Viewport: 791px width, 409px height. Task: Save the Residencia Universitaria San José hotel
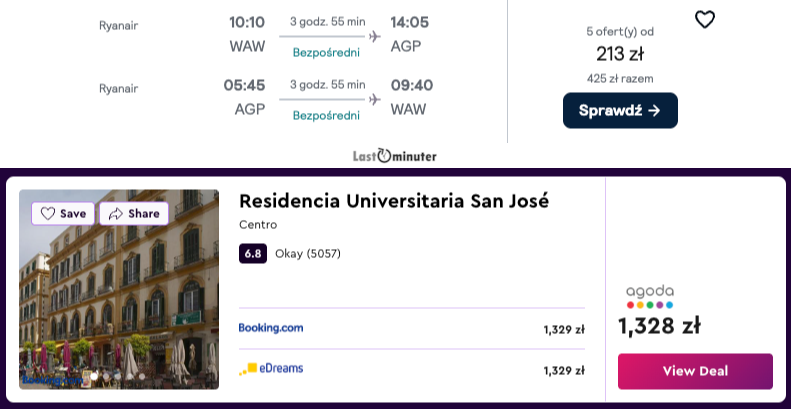click(63, 213)
